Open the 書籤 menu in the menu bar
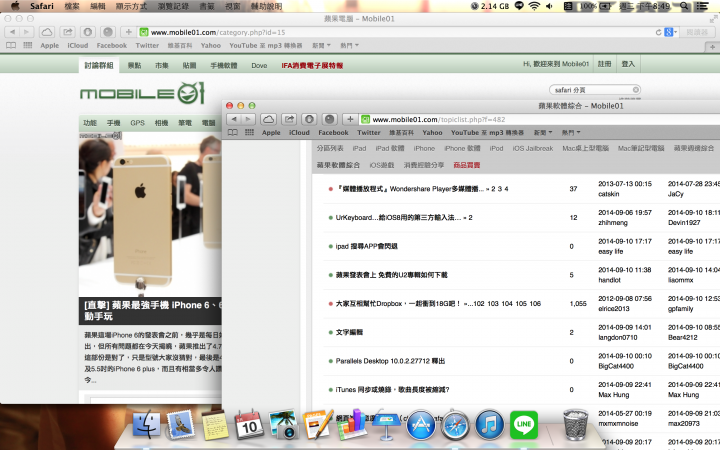This screenshot has width=720, height=450. click(x=207, y=6)
